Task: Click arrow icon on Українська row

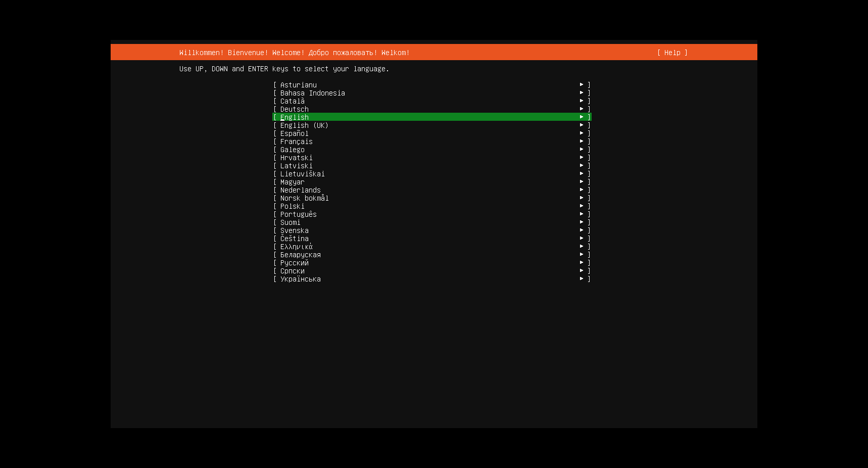Action: click(582, 278)
